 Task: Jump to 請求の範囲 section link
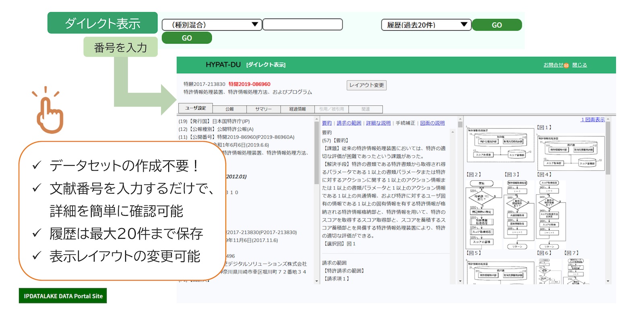(349, 123)
